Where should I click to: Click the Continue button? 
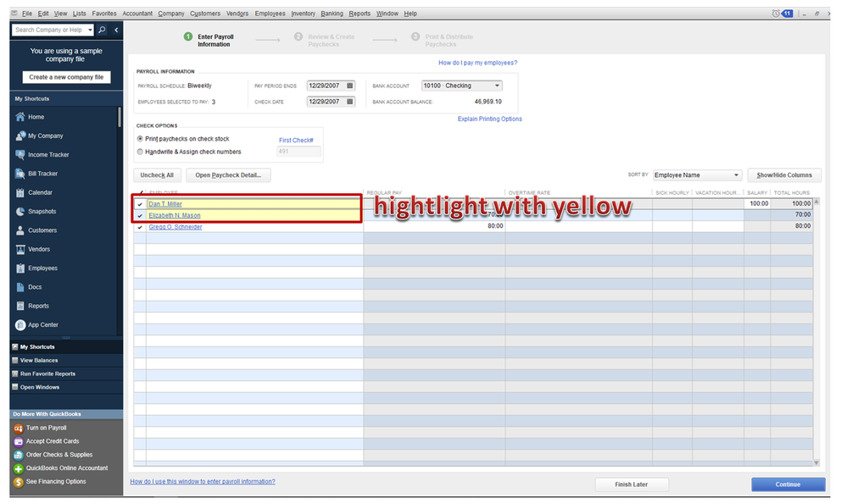click(788, 484)
